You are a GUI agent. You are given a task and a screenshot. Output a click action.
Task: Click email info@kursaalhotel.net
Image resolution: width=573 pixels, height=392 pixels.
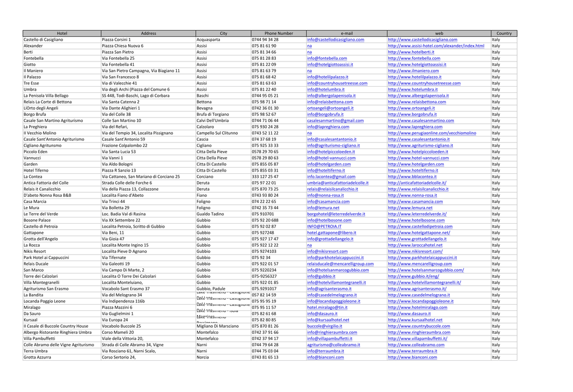pyautogui.click(x=328, y=320)
